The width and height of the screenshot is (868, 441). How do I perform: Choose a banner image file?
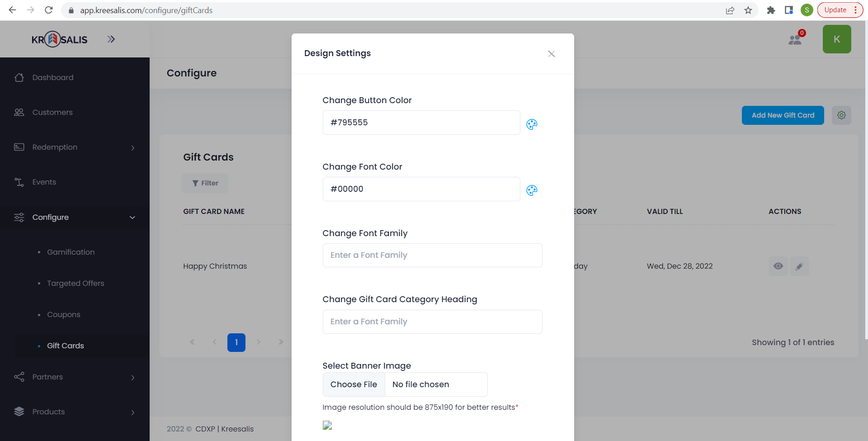354,384
